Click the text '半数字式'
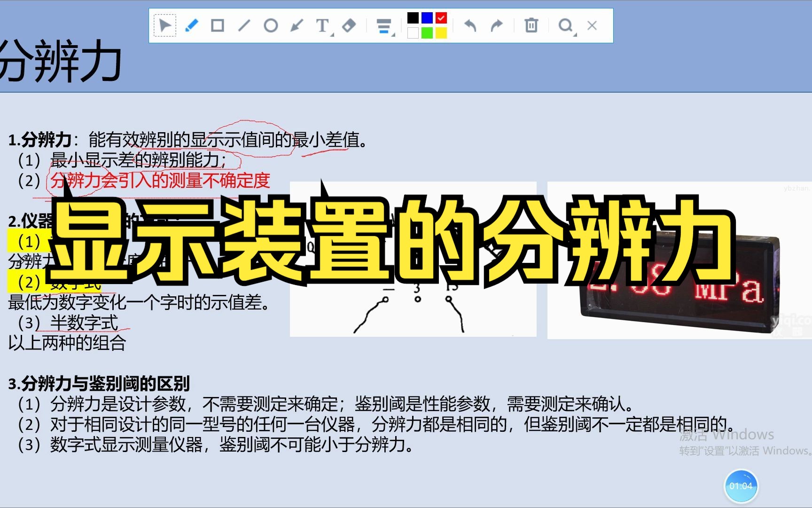Viewport: 812px width, 508px height. point(84,323)
